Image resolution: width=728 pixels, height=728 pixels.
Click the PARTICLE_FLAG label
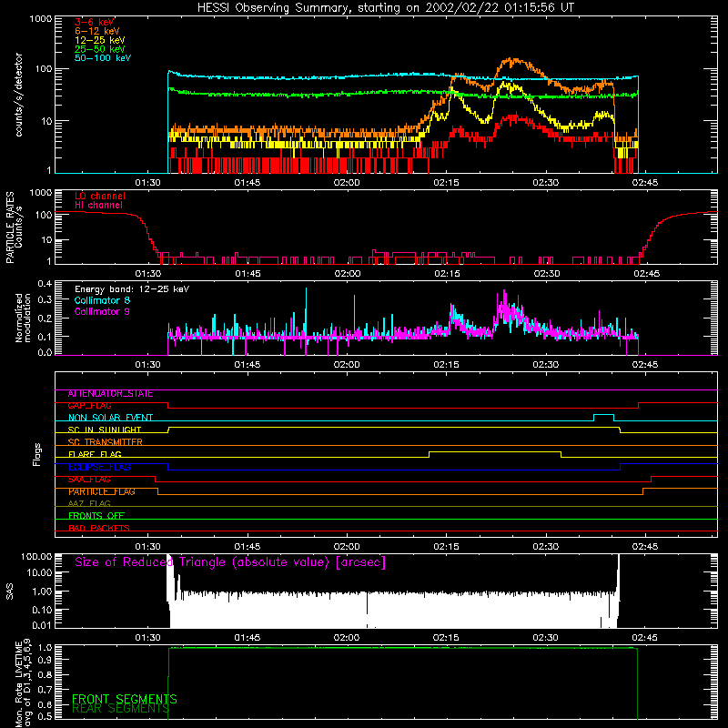click(102, 491)
